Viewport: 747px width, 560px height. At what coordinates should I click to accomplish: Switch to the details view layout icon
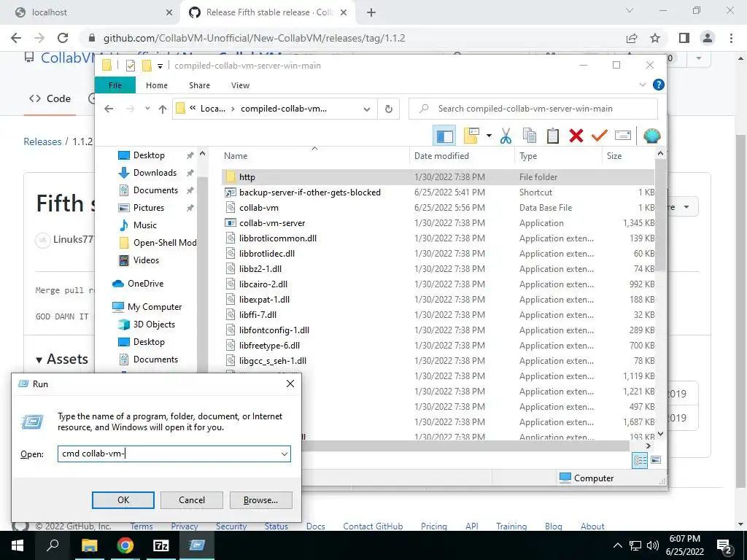point(640,460)
